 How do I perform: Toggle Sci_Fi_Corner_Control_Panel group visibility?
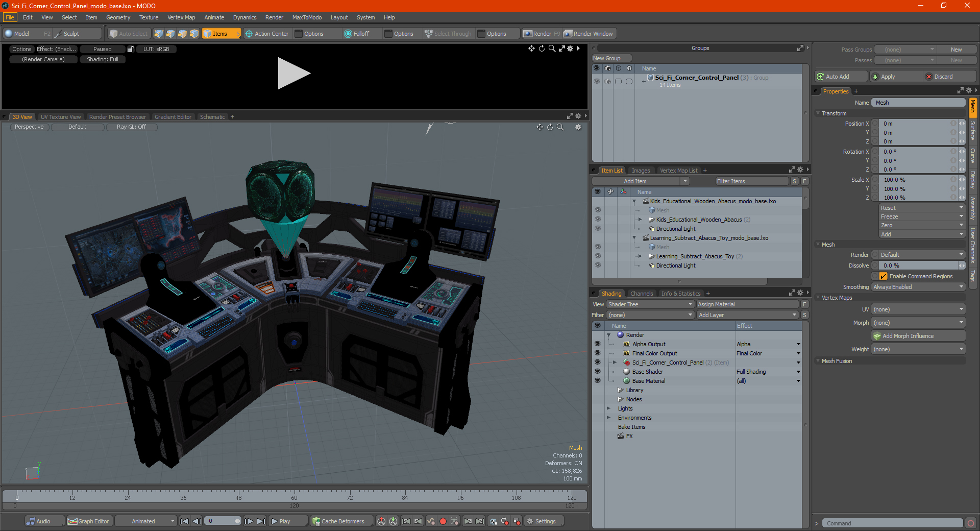(x=597, y=81)
